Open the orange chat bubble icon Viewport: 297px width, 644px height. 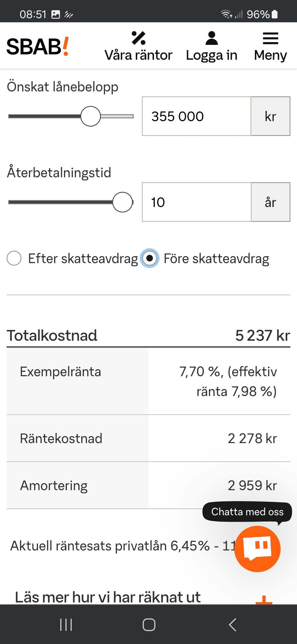pos(257,549)
